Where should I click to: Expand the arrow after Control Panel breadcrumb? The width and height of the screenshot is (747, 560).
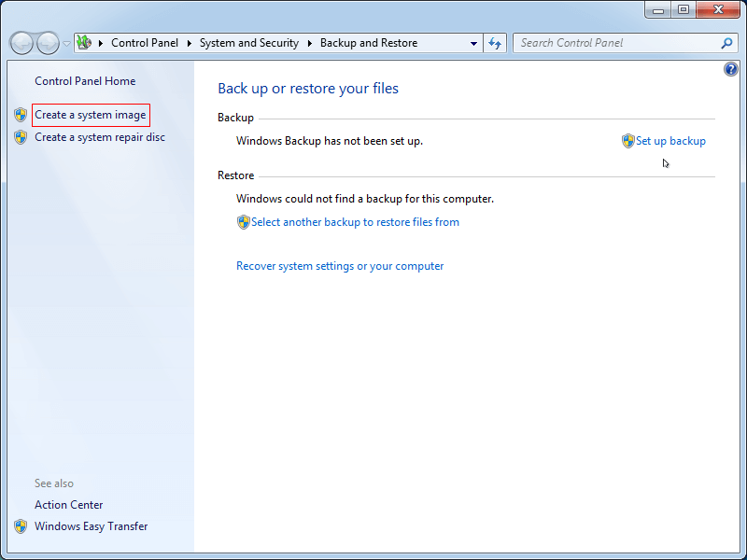[x=190, y=43]
